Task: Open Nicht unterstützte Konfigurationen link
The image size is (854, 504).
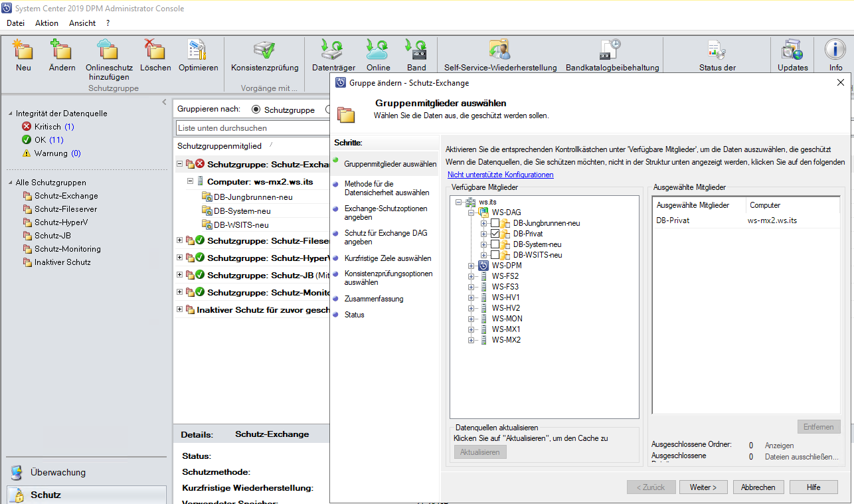Action: point(500,175)
